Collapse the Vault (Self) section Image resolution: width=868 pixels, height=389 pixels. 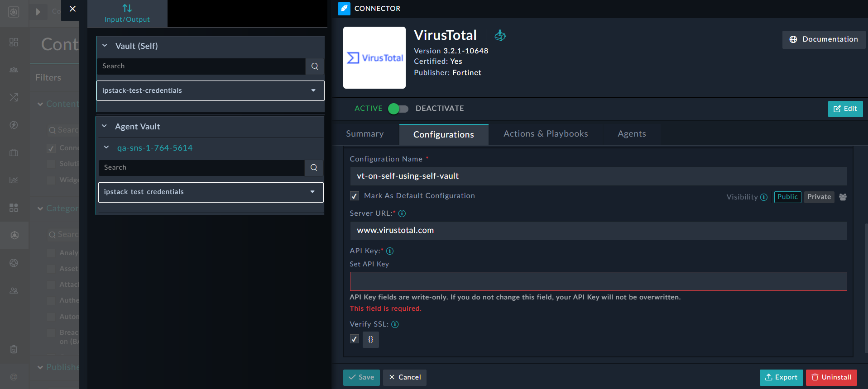tap(105, 46)
